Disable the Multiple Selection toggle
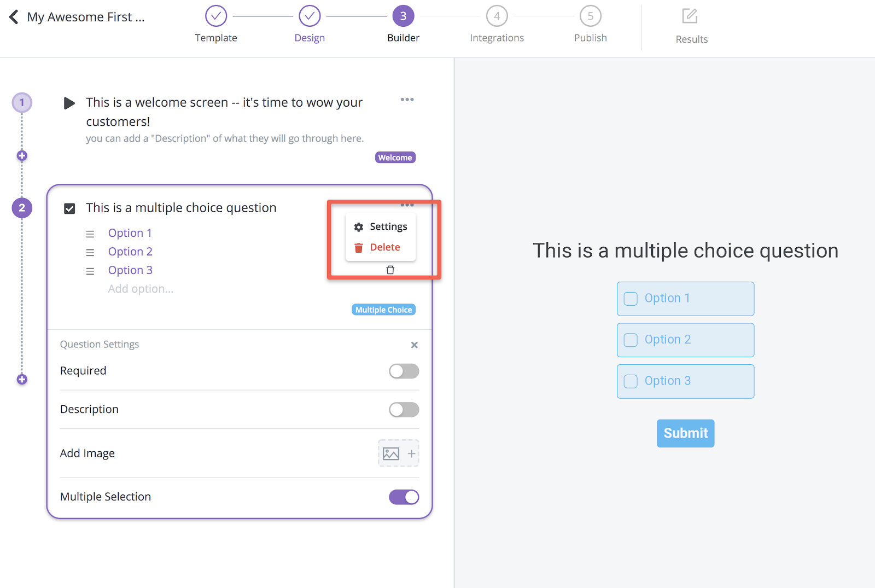The height and width of the screenshot is (588, 875). point(404,497)
